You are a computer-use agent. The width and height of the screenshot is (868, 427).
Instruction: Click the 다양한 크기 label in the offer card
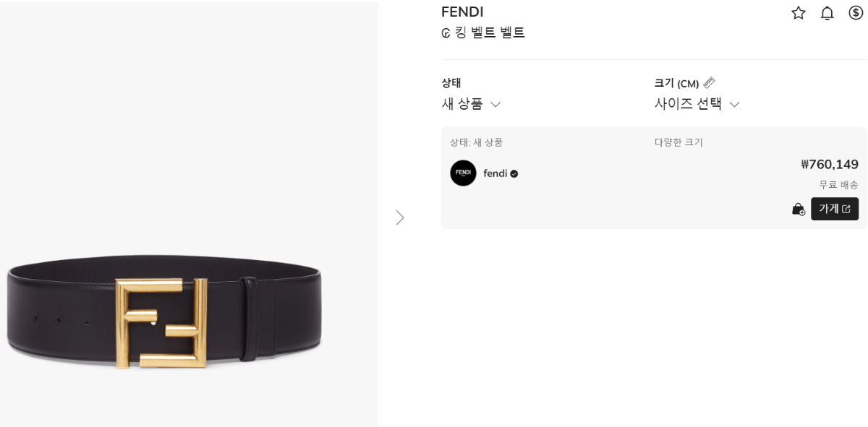pos(678,142)
